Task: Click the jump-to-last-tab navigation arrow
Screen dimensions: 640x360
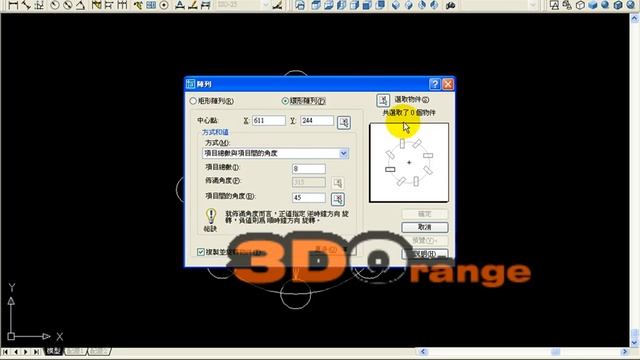Action: 36,351
